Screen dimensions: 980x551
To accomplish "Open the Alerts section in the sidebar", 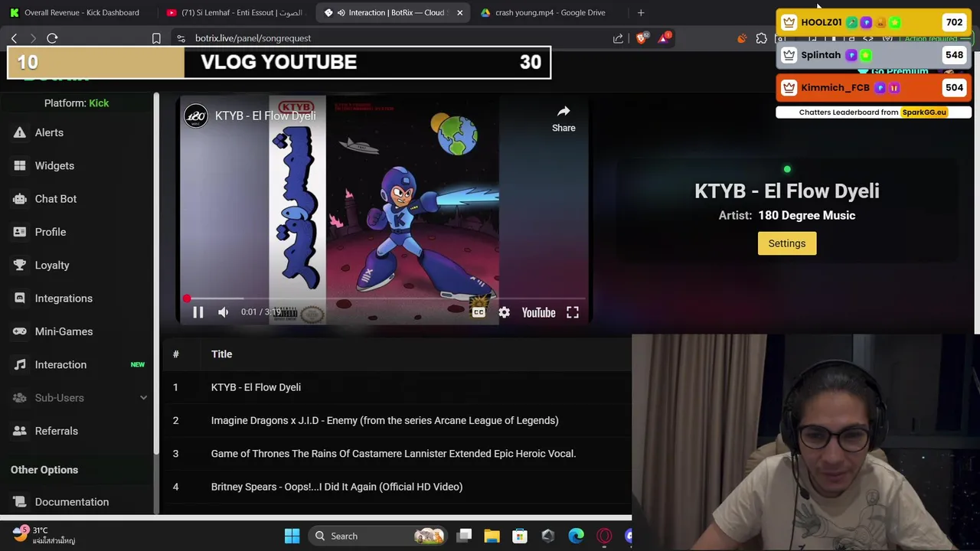I will click(49, 132).
